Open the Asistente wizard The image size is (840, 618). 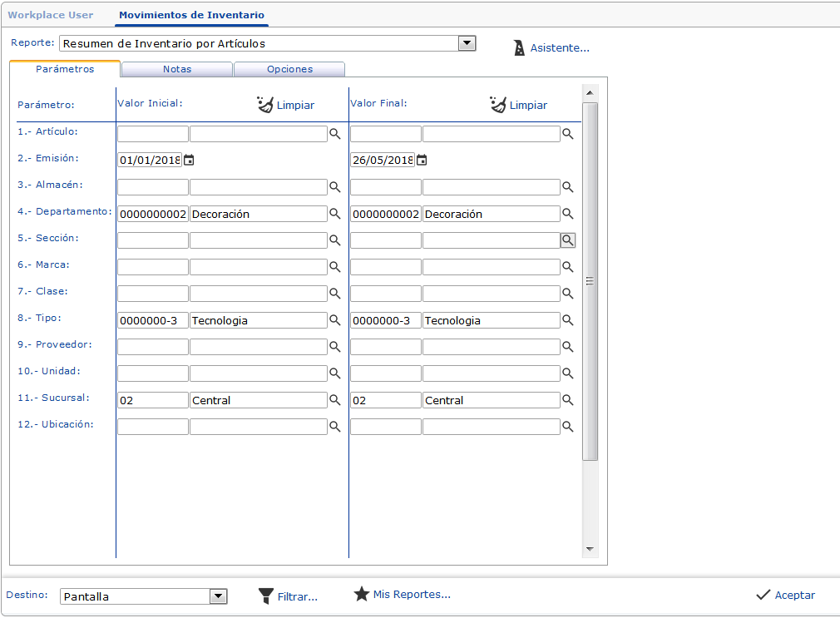tap(551, 48)
